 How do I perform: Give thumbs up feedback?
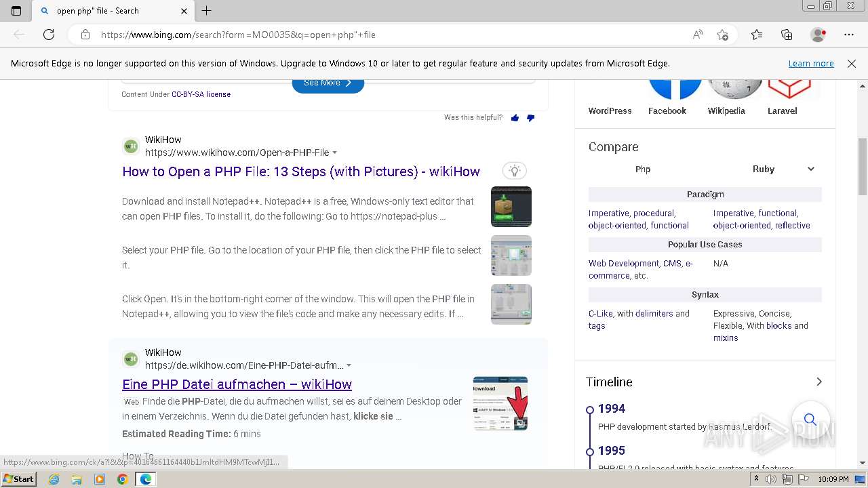point(515,118)
